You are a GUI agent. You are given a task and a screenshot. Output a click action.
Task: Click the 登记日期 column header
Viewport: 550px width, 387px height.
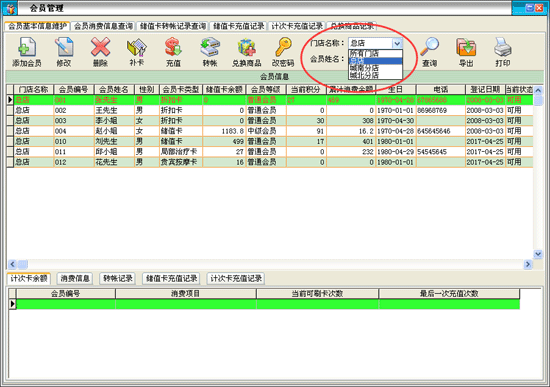coord(485,89)
